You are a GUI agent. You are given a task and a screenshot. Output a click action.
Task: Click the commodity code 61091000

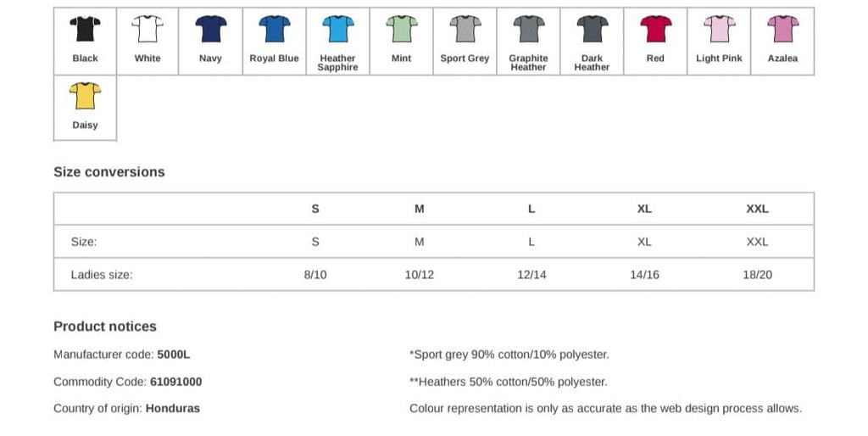coord(176,382)
